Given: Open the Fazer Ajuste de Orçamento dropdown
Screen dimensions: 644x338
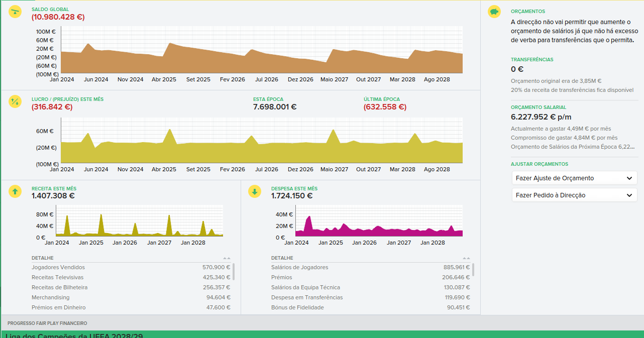Looking at the screenshot, I should click(x=574, y=178).
